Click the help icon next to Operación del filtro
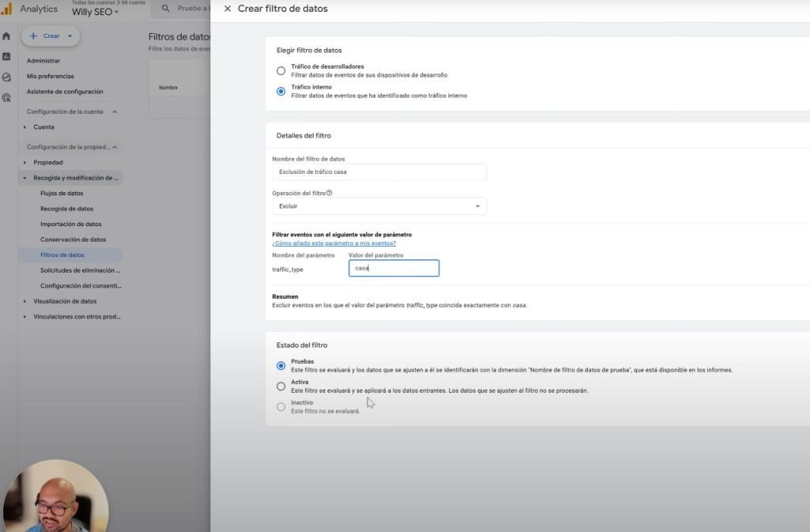 pyautogui.click(x=329, y=193)
